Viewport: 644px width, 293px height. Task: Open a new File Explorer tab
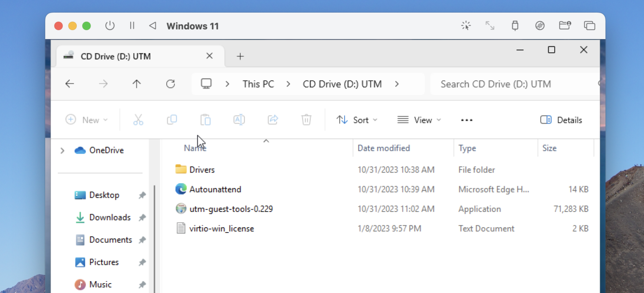point(240,56)
